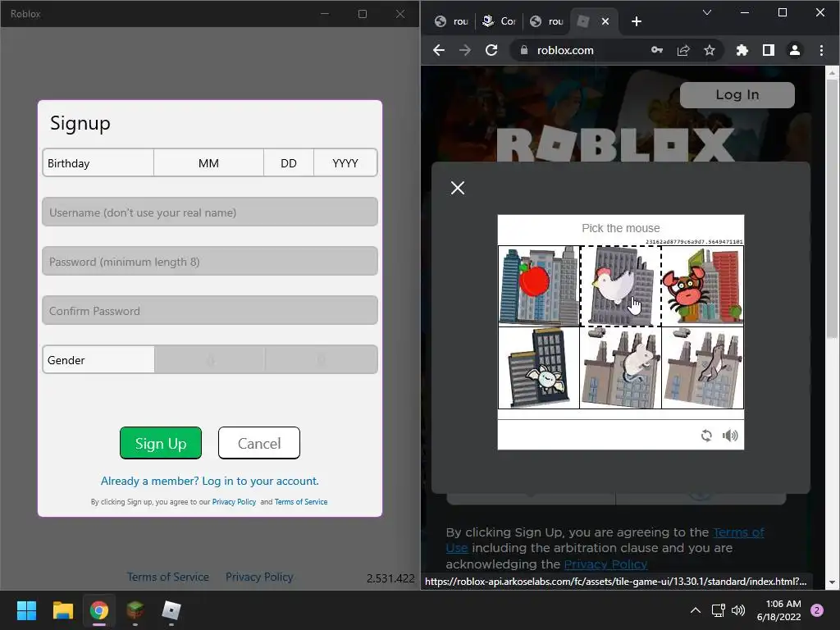
Task: Open the Windows Start menu
Action: pyautogui.click(x=26, y=610)
